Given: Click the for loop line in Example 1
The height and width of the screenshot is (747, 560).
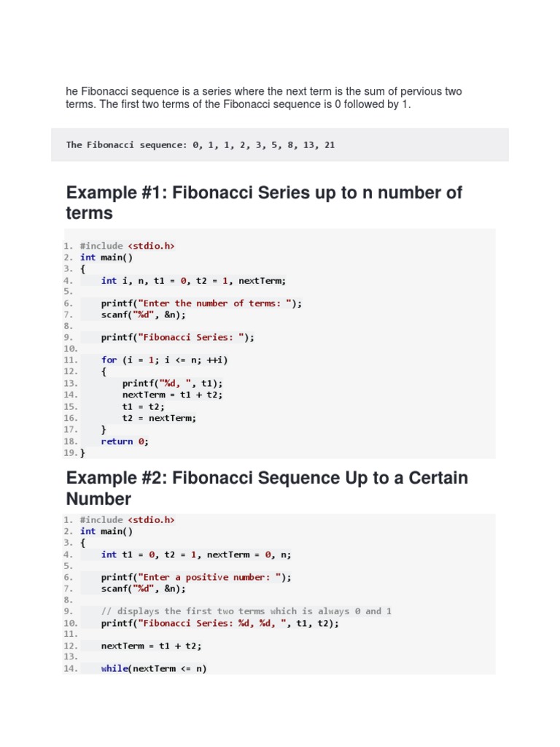Looking at the screenshot, I should tap(169, 360).
